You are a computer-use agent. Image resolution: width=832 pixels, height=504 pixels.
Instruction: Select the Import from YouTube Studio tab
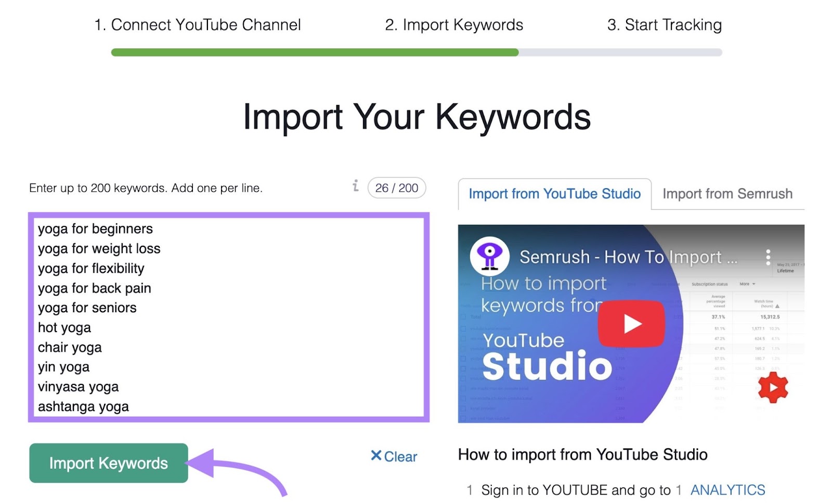[x=554, y=193]
